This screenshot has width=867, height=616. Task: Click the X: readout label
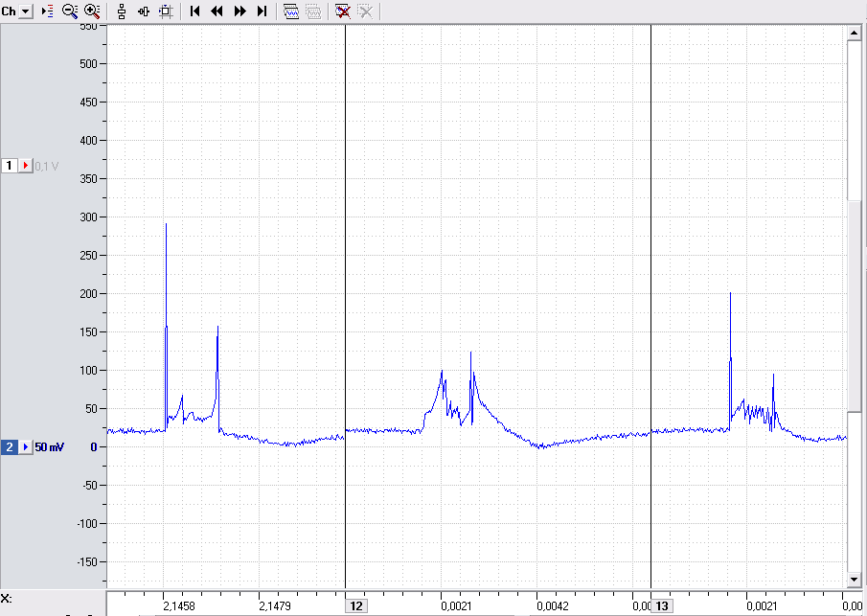6,599
